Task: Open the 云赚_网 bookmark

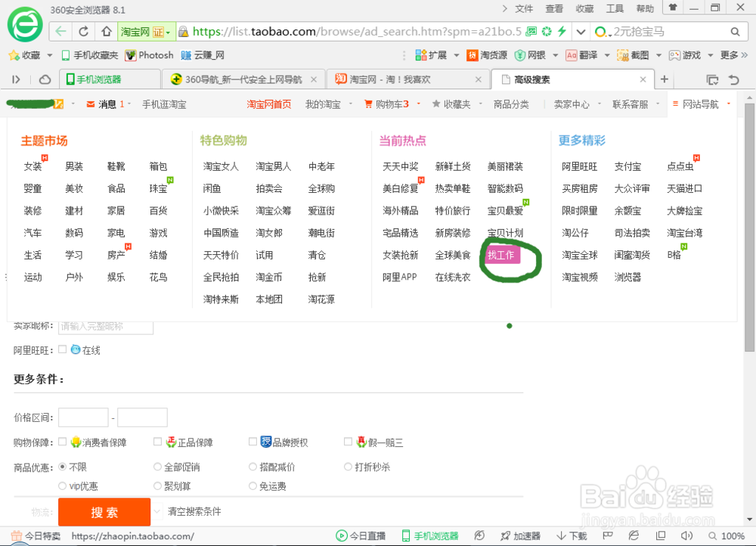Action: (x=203, y=55)
